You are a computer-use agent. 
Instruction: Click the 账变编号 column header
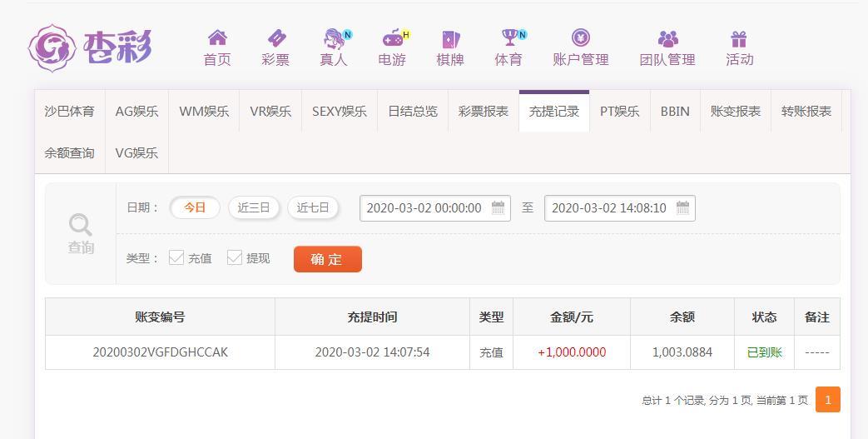click(x=160, y=317)
